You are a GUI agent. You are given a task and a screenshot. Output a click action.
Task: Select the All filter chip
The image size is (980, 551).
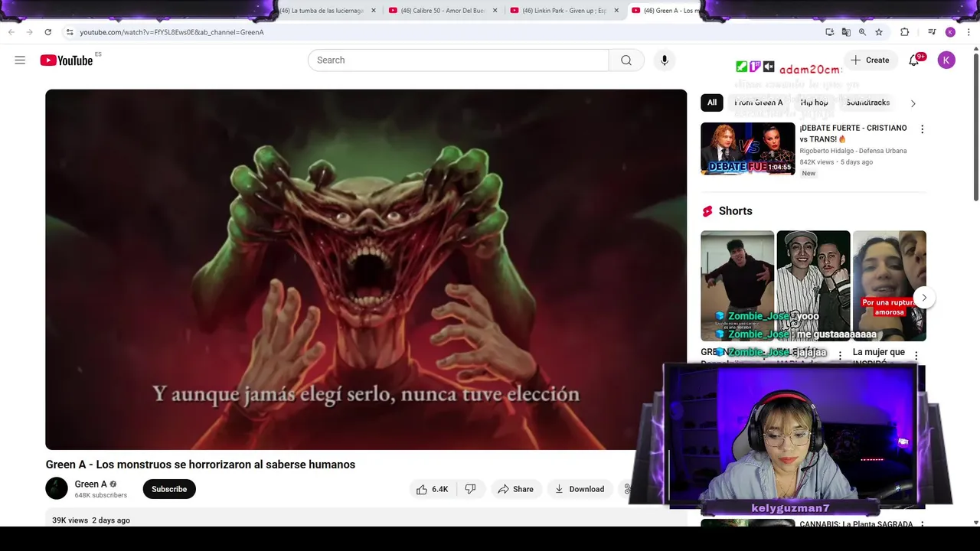pyautogui.click(x=712, y=103)
